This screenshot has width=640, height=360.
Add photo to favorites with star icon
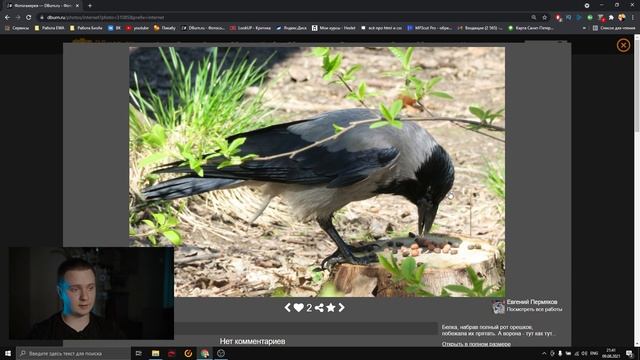pyautogui.click(x=331, y=307)
